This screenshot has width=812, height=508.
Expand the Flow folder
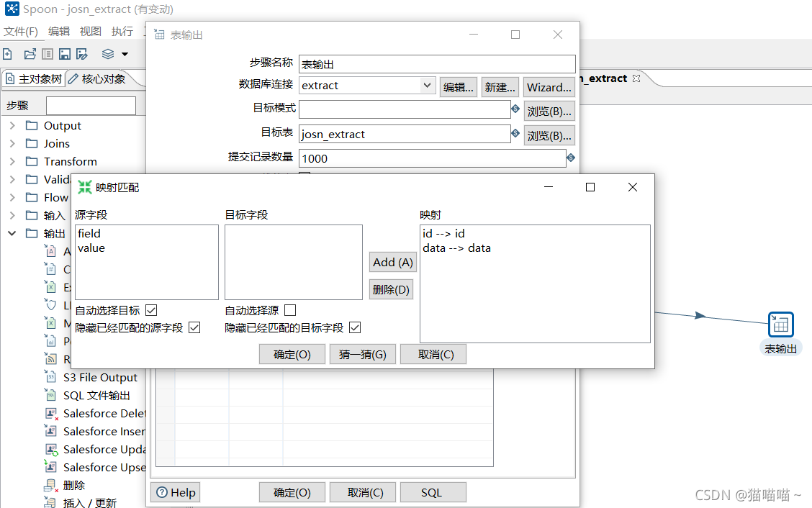[12, 197]
